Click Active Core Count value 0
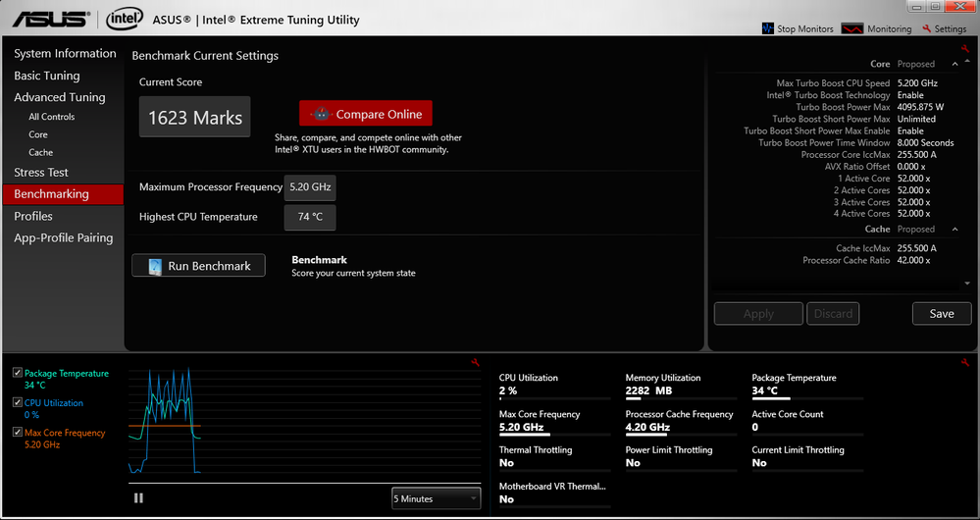 (x=755, y=427)
